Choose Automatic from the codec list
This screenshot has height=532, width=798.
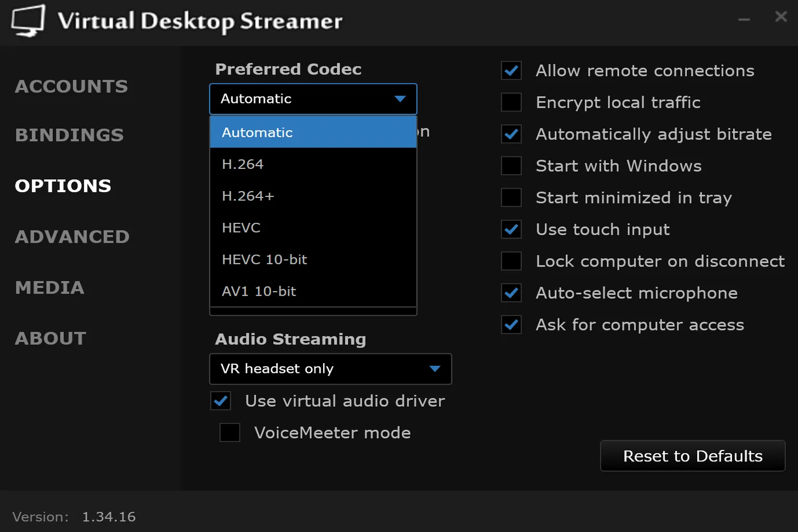tap(313, 132)
